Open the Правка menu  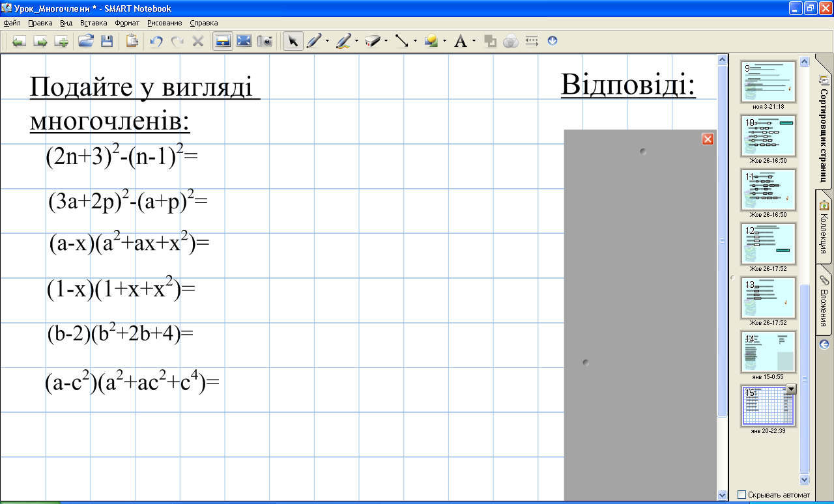click(x=40, y=23)
